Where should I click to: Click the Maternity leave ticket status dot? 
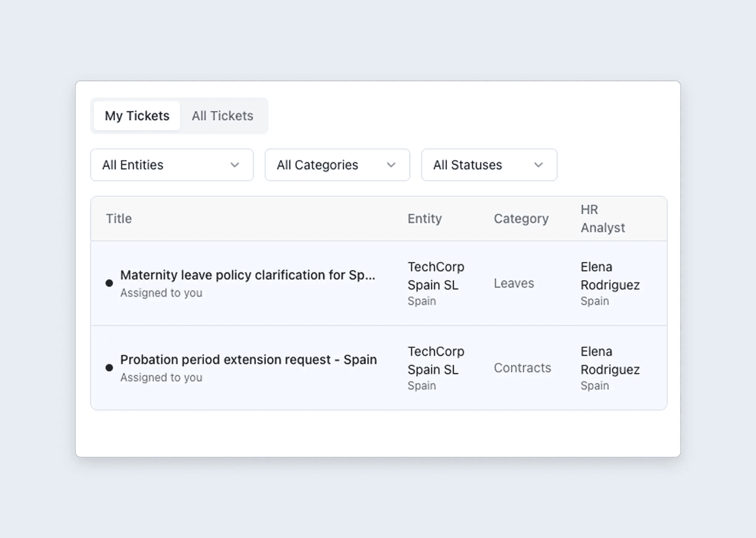pos(109,283)
